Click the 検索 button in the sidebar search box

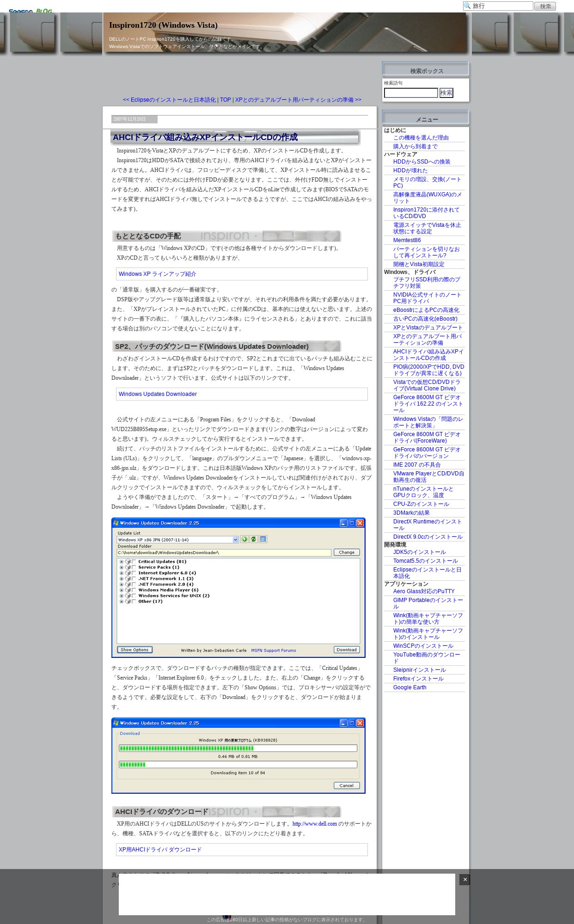tap(446, 93)
